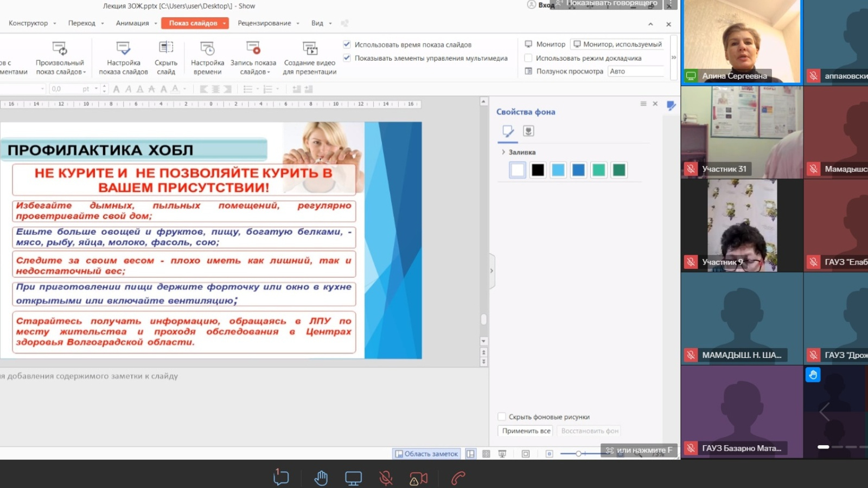The image size is (868, 488).
Task: Open the monitor selection dropdown
Action: coord(618,44)
